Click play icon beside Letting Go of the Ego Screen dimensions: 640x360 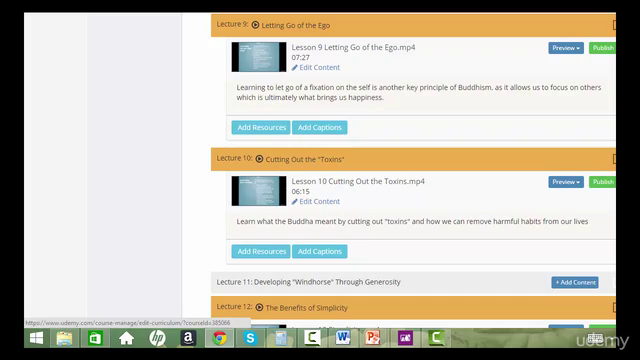coord(256,25)
